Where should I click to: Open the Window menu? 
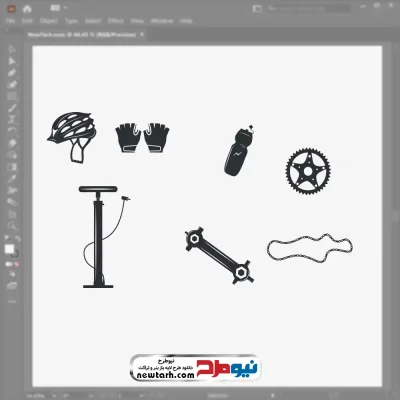(162, 21)
